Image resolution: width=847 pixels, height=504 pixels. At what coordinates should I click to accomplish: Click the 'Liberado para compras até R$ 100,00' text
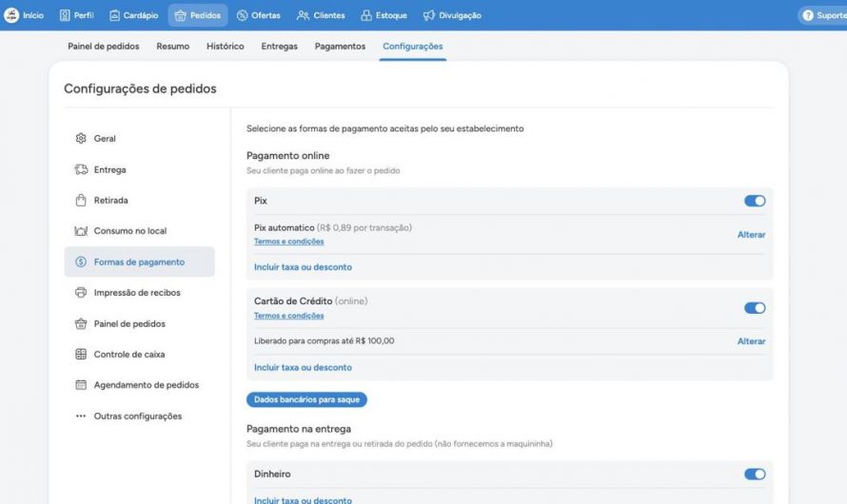coord(325,341)
